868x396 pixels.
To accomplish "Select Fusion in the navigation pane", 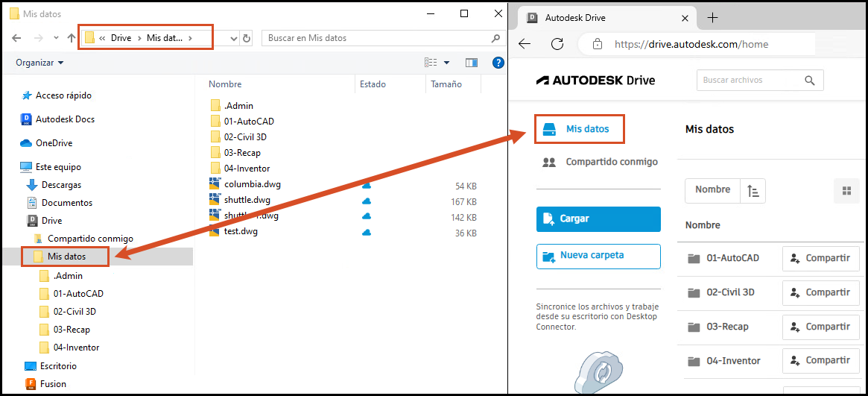I will (46, 384).
